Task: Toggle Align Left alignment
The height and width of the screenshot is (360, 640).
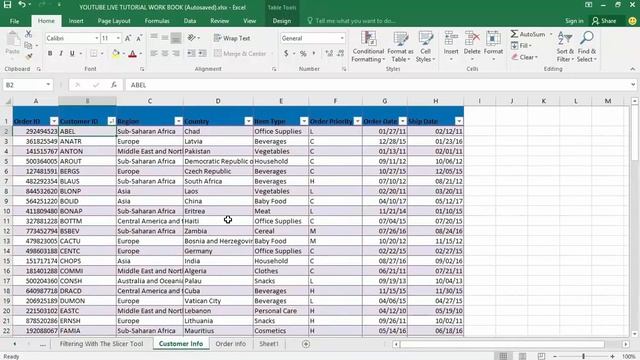Action: (154, 53)
